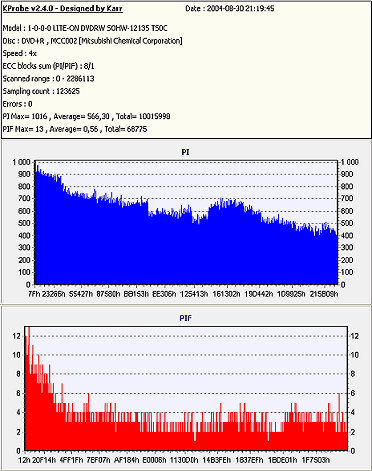This screenshot has height=471, width=372.
Task: Click the "1837EFh" PIF axis label
Action: (x=249, y=460)
